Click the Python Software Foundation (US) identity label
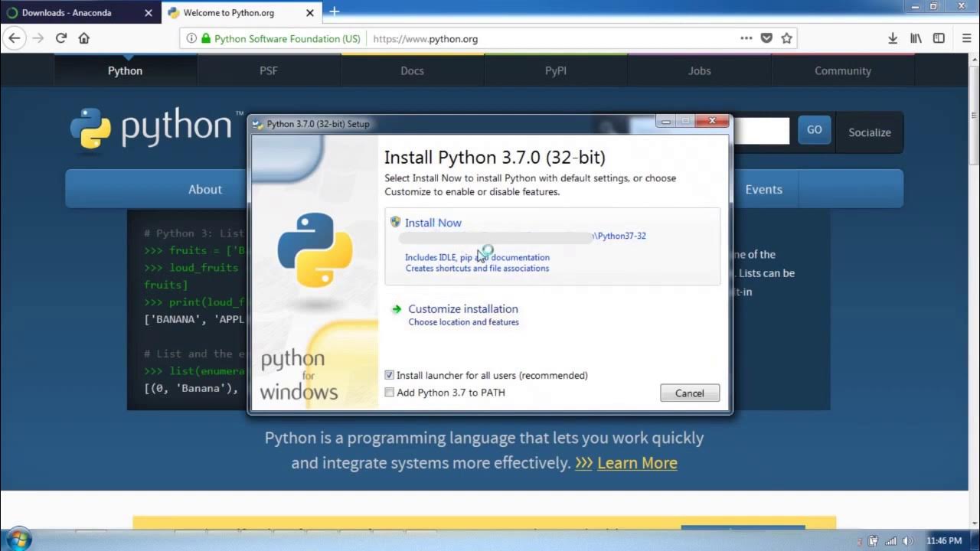 287,38
